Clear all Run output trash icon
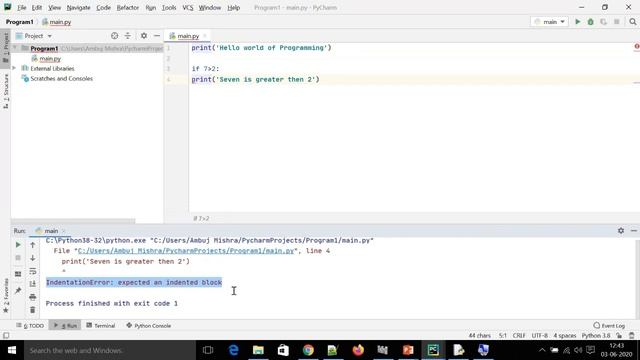The width and height of the screenshot is (640, 360). pos(33,310)
